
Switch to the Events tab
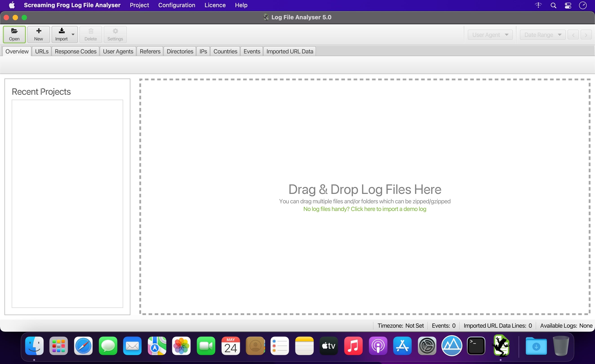(252, 51)
